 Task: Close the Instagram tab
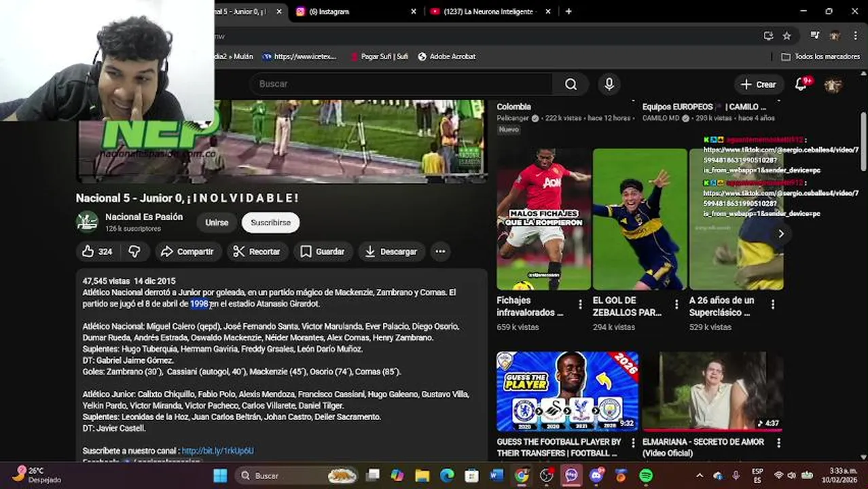[413, 12]
